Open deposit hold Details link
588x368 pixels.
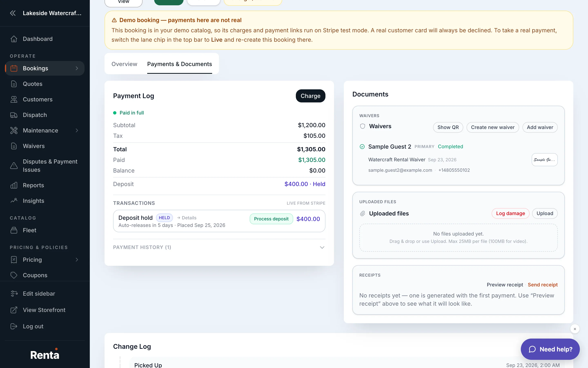[x=187, y=218]
